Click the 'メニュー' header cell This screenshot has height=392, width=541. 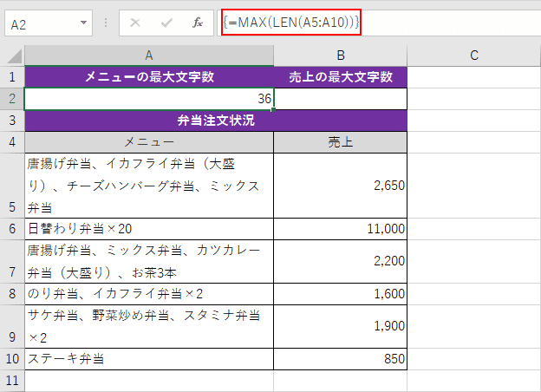pyautogui.click(x=149, y=142)
